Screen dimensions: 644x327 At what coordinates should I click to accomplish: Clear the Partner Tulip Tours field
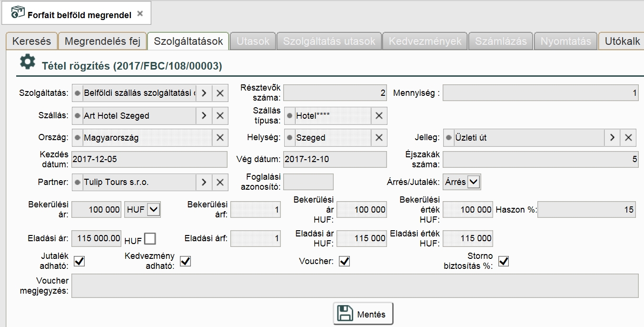[x=220, y=182]
